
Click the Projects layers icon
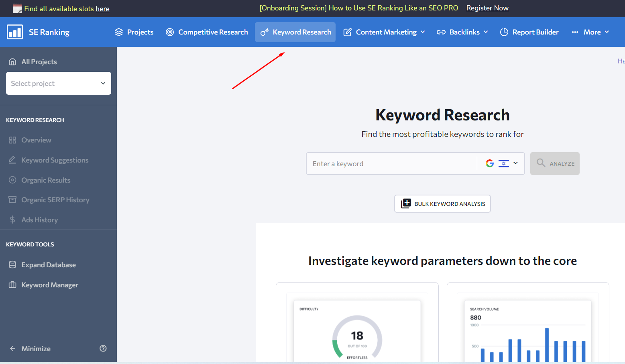[119, 32]
